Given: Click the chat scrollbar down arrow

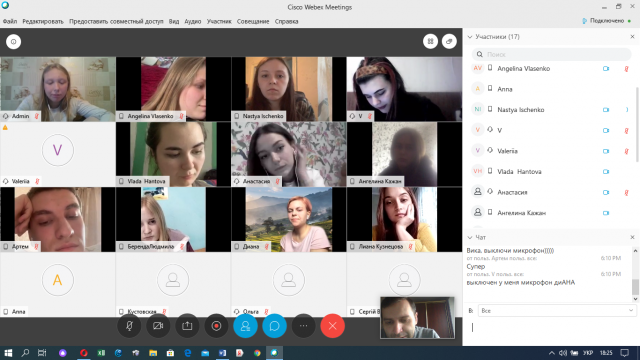Looking at the screenshot, I should (x=635, y=299).
